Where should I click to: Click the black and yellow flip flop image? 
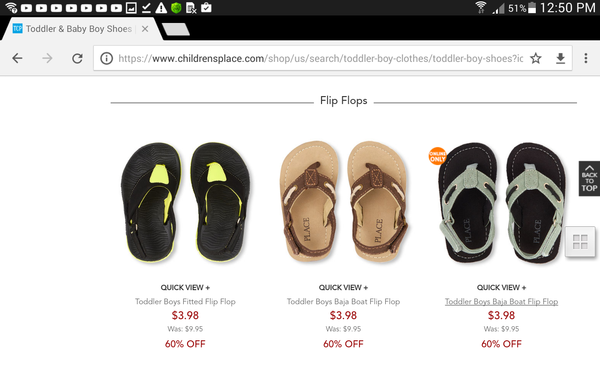(x=185, y=202)
